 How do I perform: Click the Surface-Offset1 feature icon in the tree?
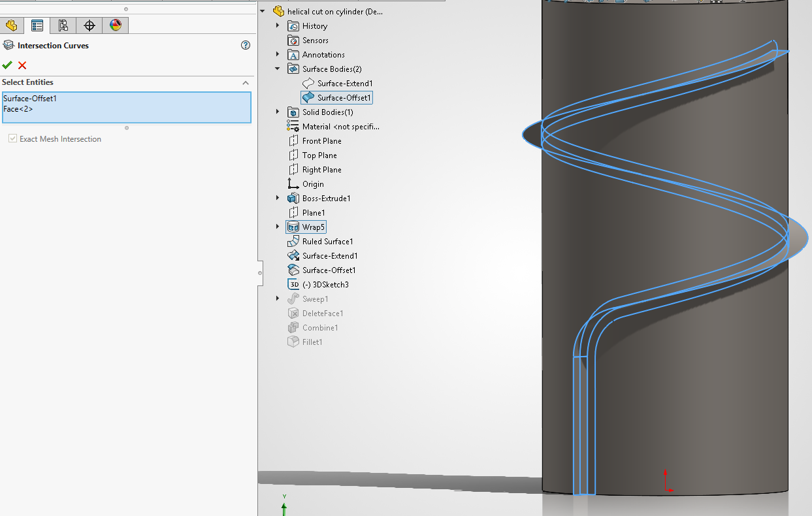pyautogui.click(x=293, y=270)
